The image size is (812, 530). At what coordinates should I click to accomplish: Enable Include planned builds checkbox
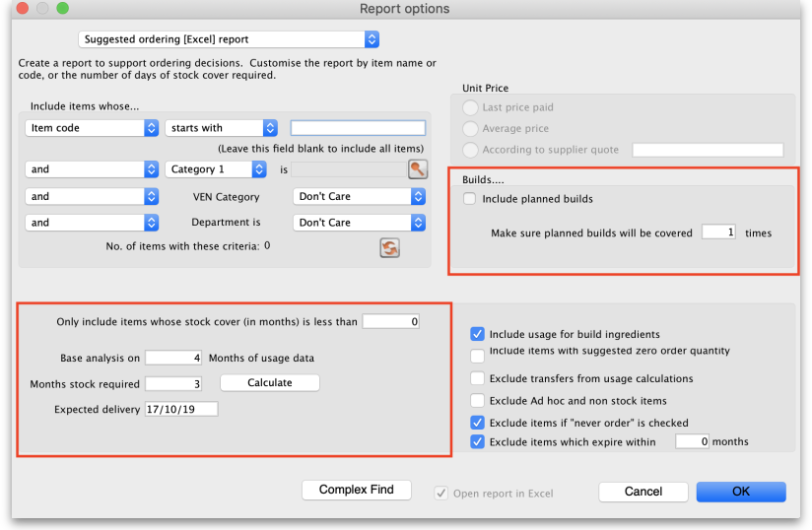coord(470,199)
